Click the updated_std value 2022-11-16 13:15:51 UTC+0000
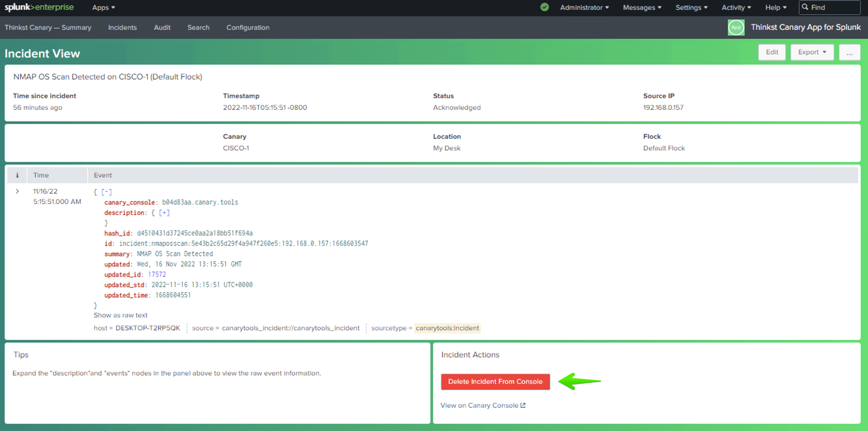The height and width of the screenshot is (431, 868). (x=201, y=285)
